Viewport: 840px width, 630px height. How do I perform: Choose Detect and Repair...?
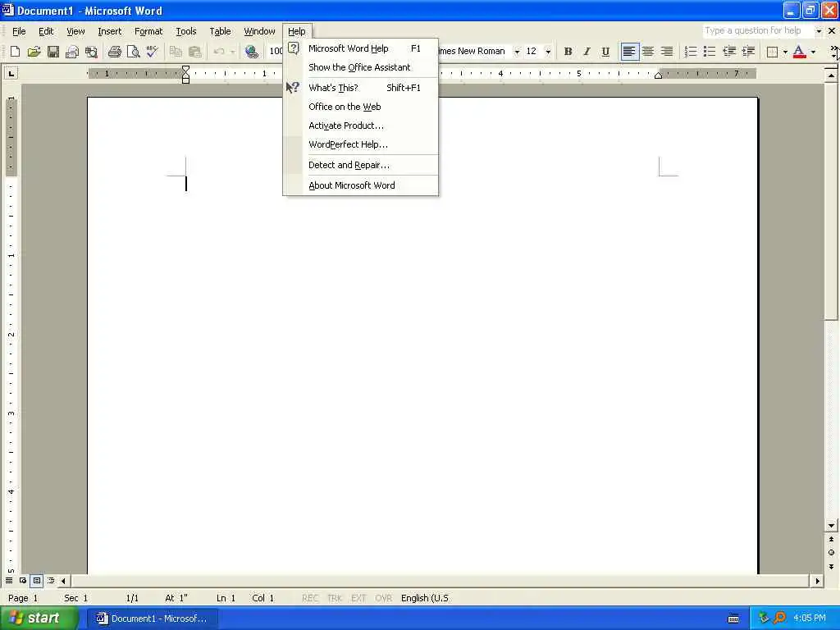pyautogui.click(x=361, y=165)
